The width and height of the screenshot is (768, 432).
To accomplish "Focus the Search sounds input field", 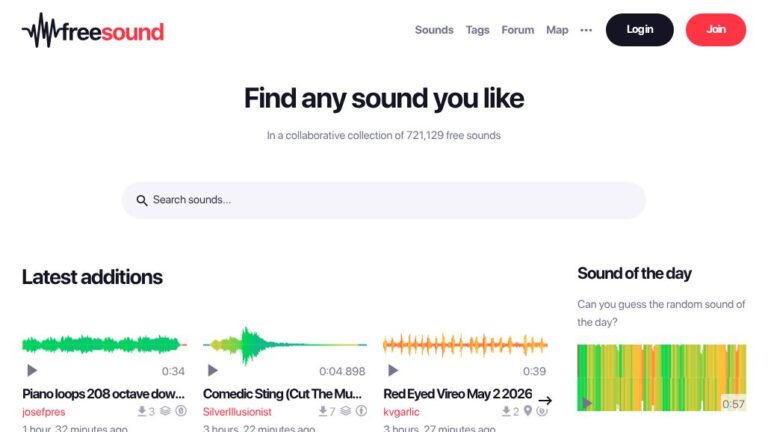I will click(384, 200).
